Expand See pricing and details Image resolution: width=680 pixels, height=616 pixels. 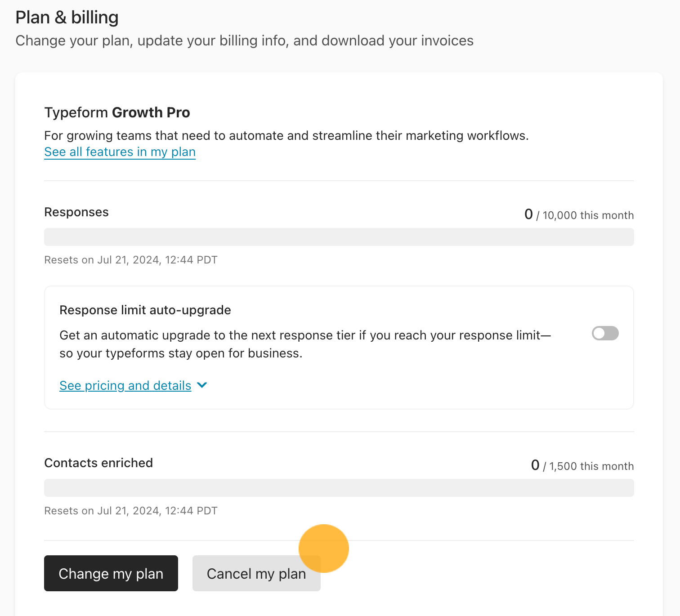point(125,385)
